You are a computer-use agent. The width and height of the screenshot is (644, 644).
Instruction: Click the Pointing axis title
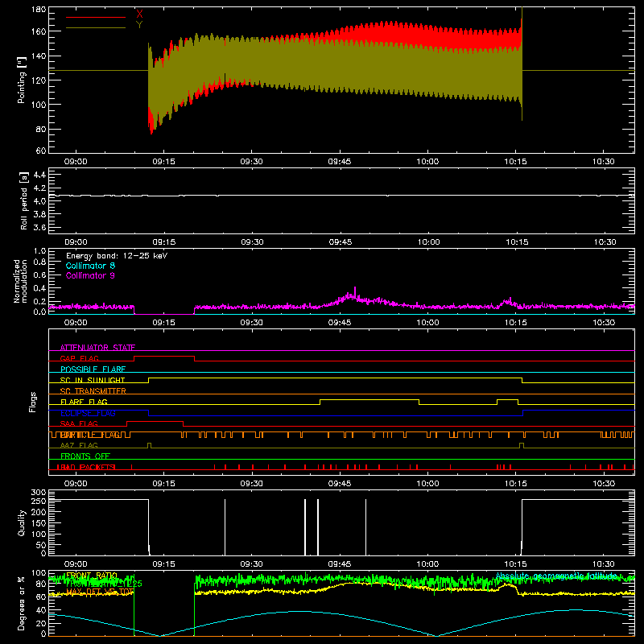tap(22, 80)
